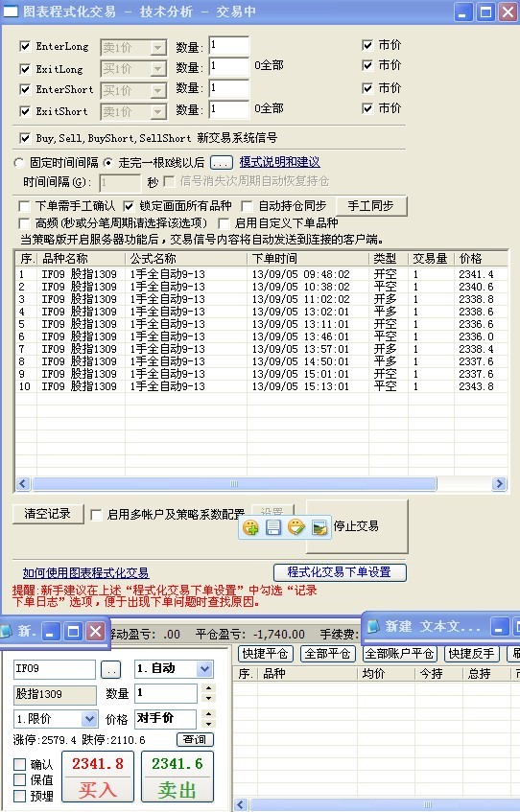Click 序 column header in signal table

[x=26, y=259]
